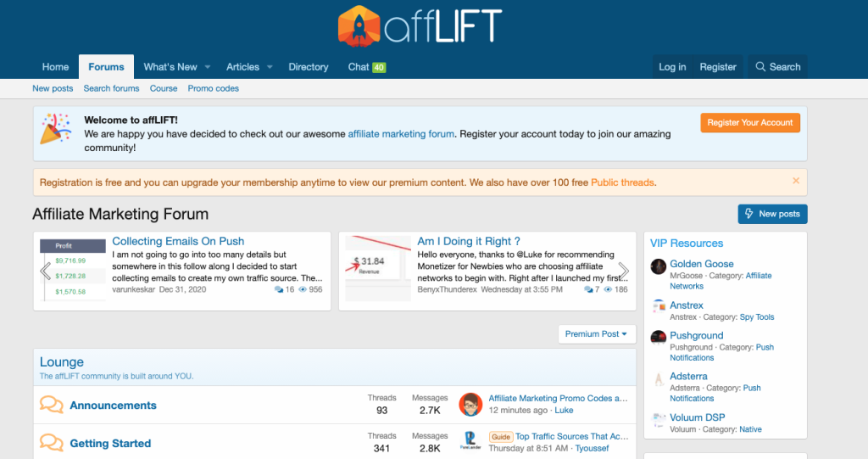Open the New posts sub-navigation link
Image resolution: width=868 pixels, height=459 pixels.
[53, 88]
